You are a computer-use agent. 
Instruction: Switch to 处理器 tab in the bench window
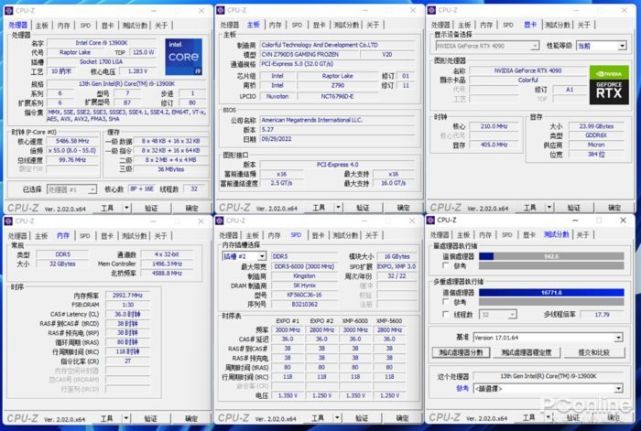tap(440, 235)
